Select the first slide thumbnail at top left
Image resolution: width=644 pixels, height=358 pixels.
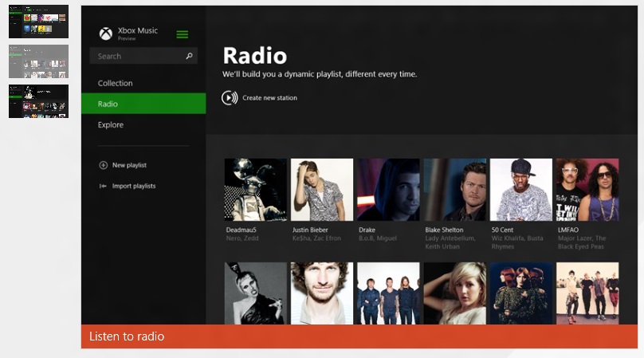click(x=38, y=22)
